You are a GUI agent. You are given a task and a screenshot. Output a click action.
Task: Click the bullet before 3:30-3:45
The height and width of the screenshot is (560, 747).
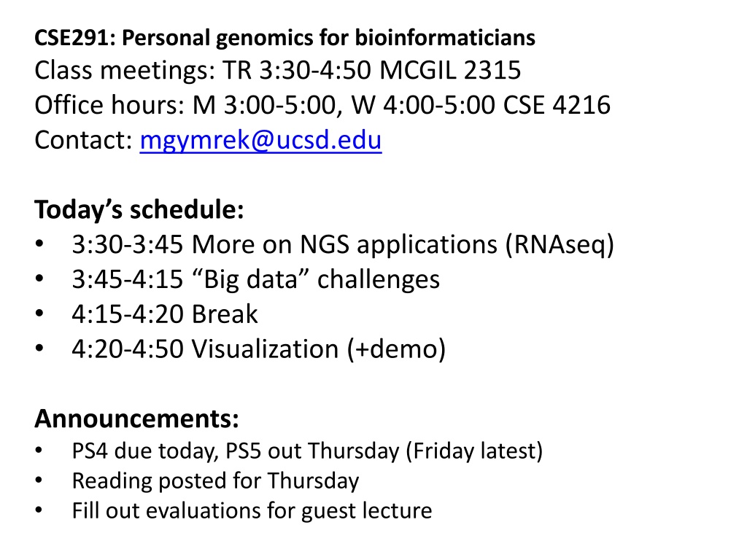[x=39, y=244]
